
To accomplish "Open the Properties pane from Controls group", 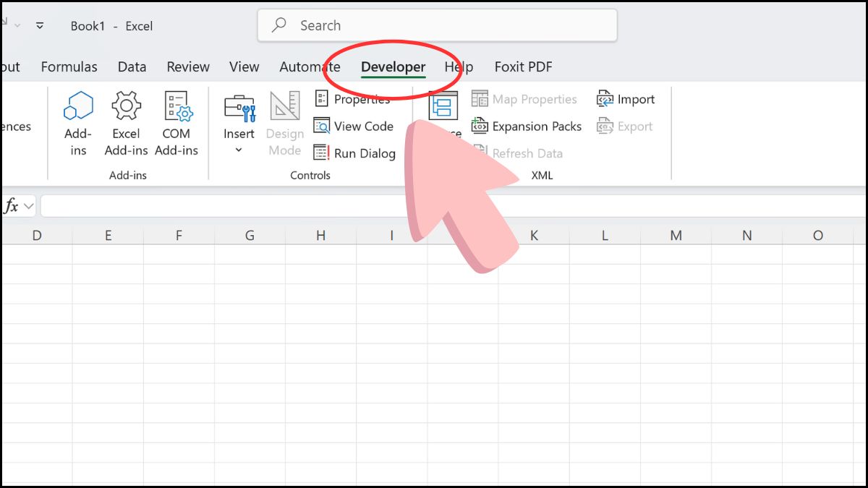I will [x=356, y=99].
